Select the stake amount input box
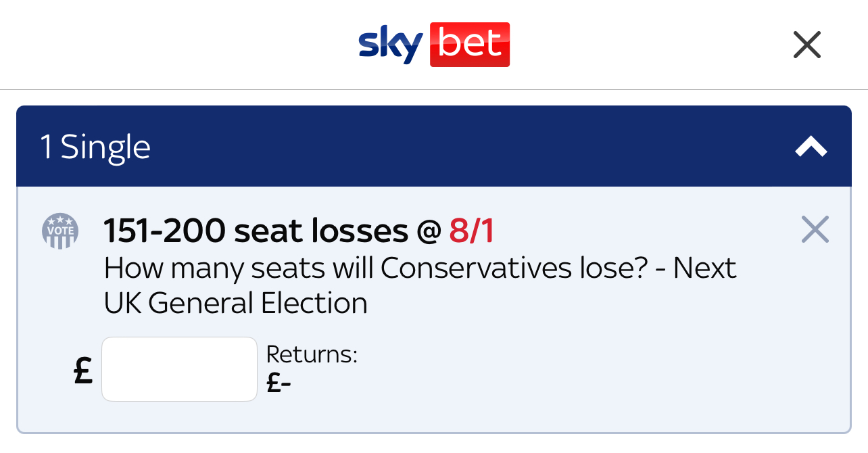The image size is (868, 453). [179, 369]
